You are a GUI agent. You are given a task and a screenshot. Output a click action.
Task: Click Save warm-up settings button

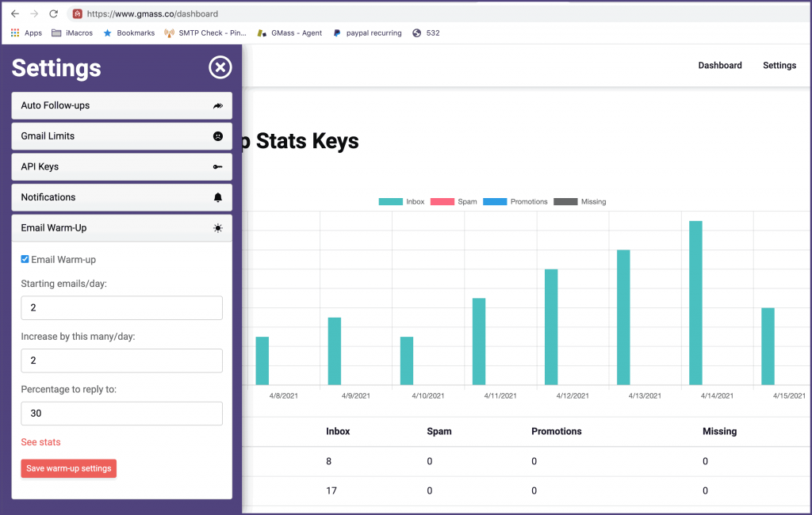pos(69,468)
